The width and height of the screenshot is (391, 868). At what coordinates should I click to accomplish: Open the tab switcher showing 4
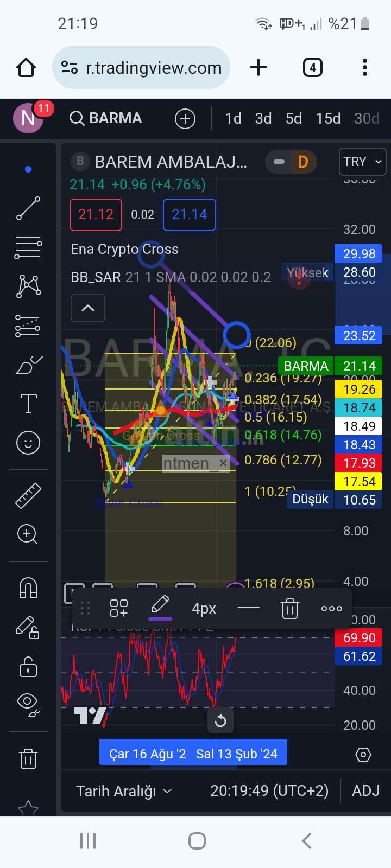(312, 68)
